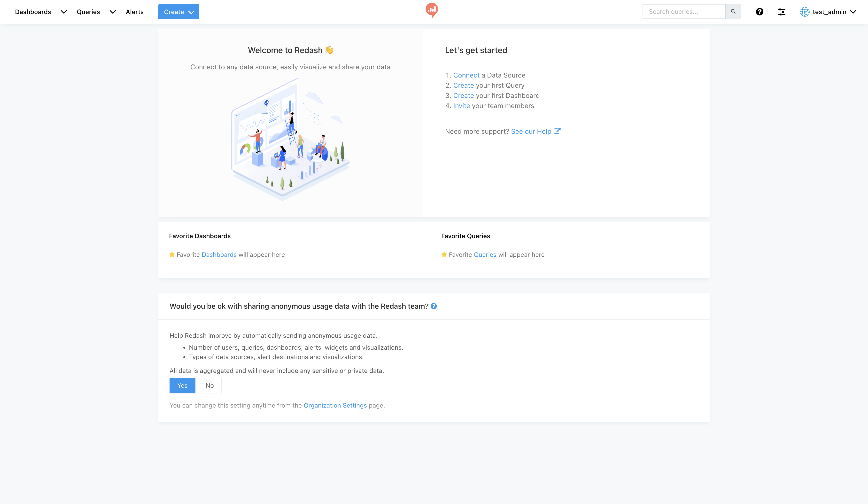Open the Create dropdown button

178,12
